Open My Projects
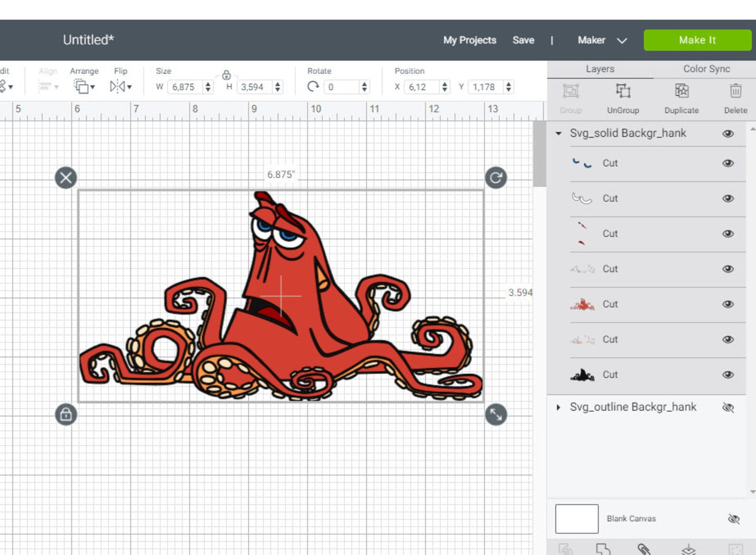 pyautogui.click(x=469, y=40)
